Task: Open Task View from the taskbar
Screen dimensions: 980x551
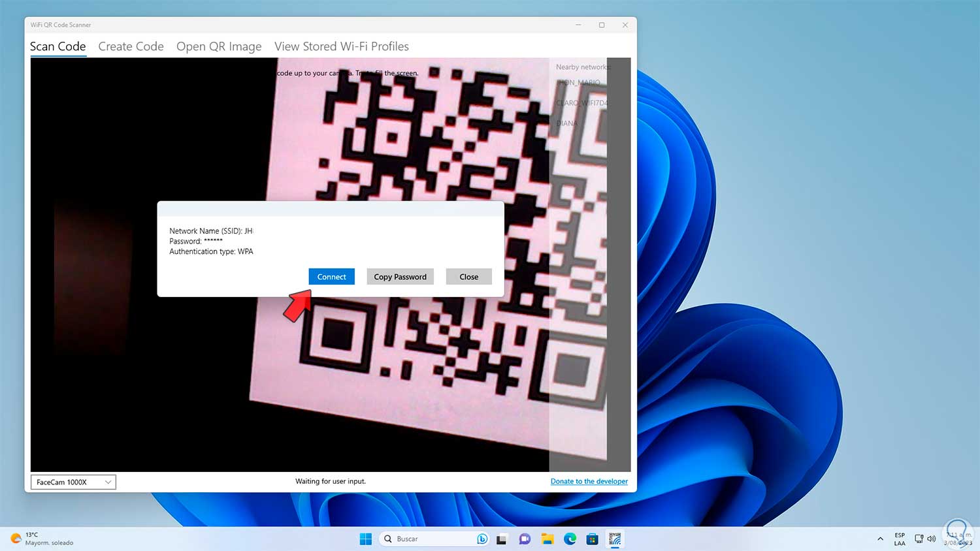Action: [x=502, y=539]
